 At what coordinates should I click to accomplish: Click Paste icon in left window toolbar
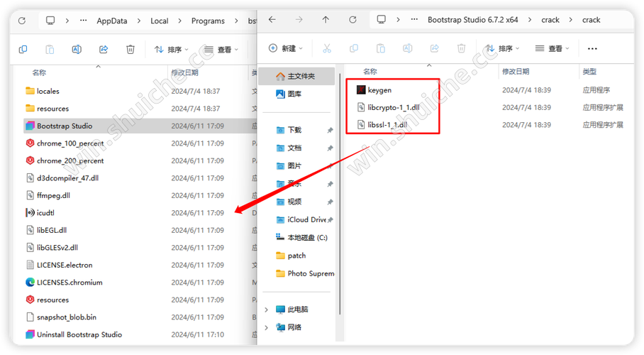[50, 50]
